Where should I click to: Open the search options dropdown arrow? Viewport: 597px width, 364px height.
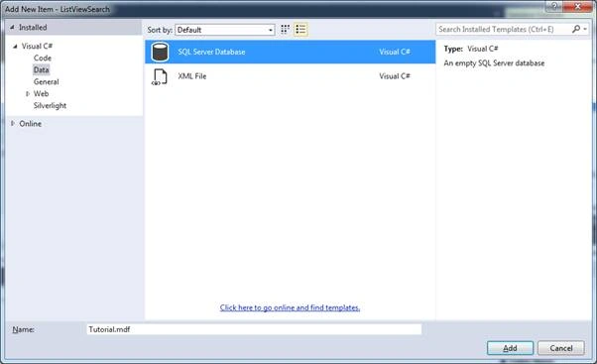(x=585, y=30)
